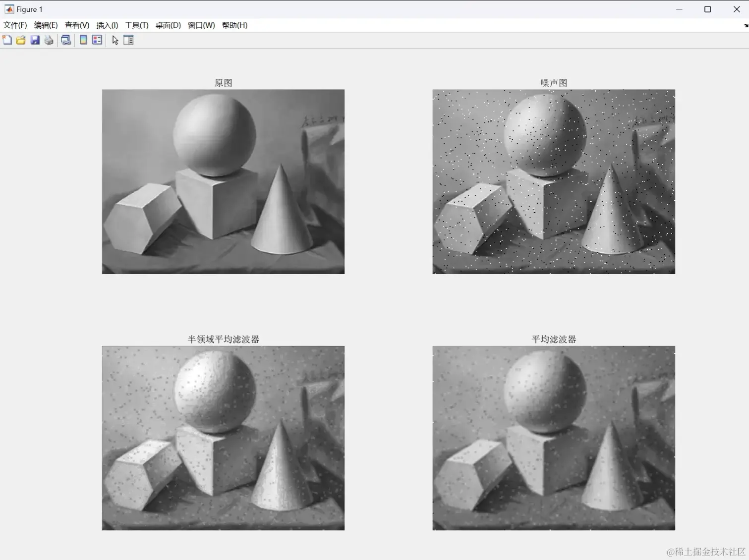Click the 半领域平均滤波器 filtered image plot
Image resolution: width=749 pixels, height=560 pixels.
pyautogui.click(x=223, y=438)
